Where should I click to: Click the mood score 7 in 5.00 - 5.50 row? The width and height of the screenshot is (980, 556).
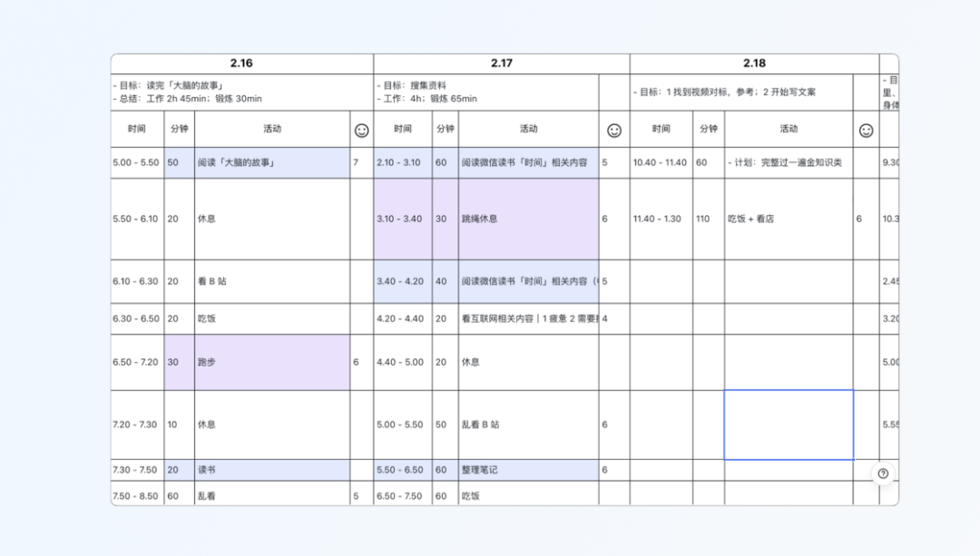[x=362, y=162]
